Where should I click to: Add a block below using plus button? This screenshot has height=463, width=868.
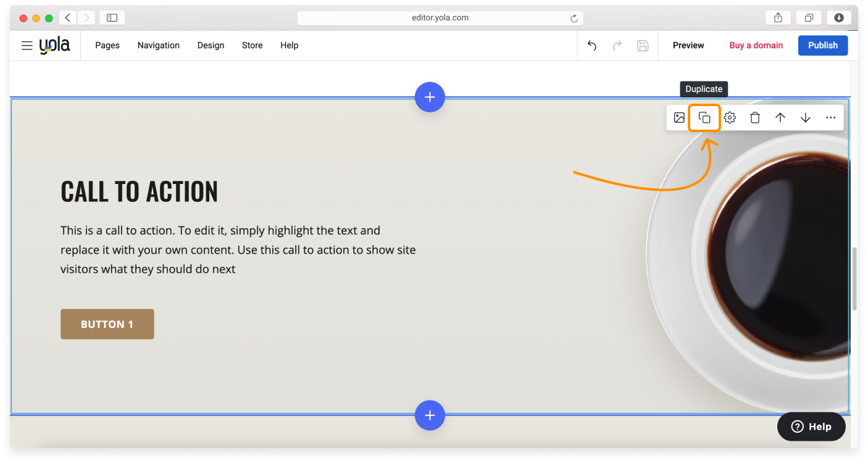430,415
